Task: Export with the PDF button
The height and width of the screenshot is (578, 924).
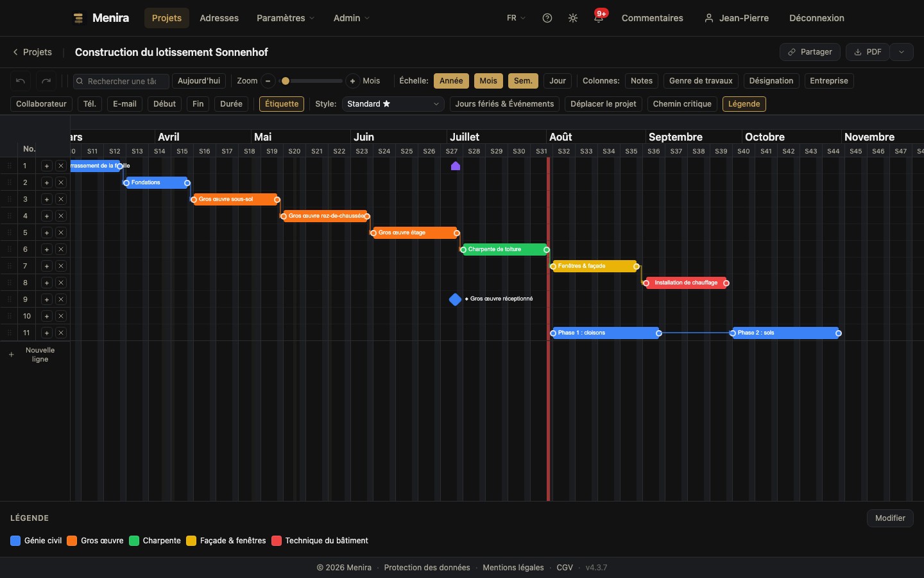Action: pos(868,52)
